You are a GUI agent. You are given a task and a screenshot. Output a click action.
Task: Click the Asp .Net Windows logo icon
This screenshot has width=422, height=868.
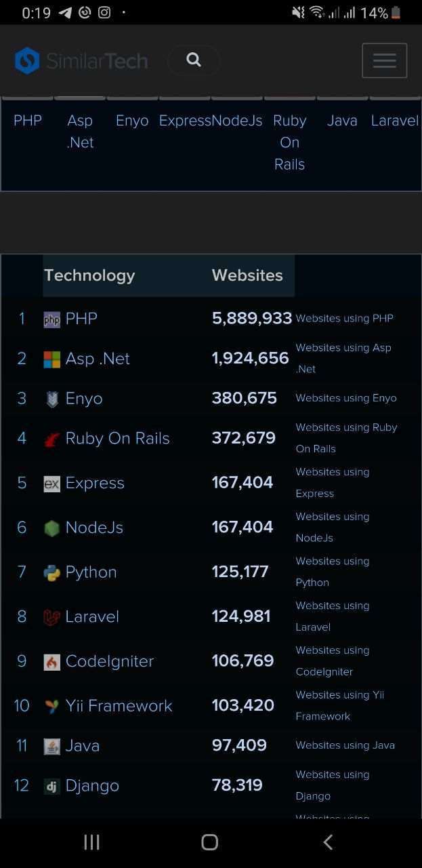(52, 359)
